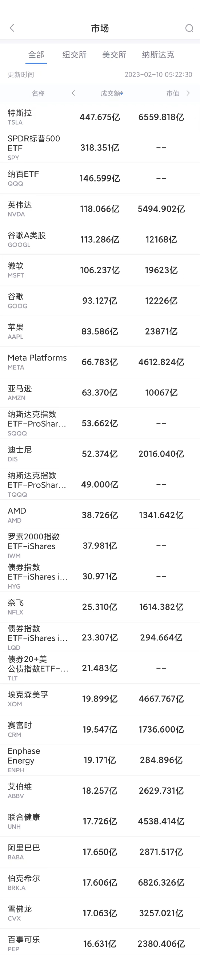Tap the back arrow icon
The width and height of the screenshot is (200, 980).
point(12,28)
